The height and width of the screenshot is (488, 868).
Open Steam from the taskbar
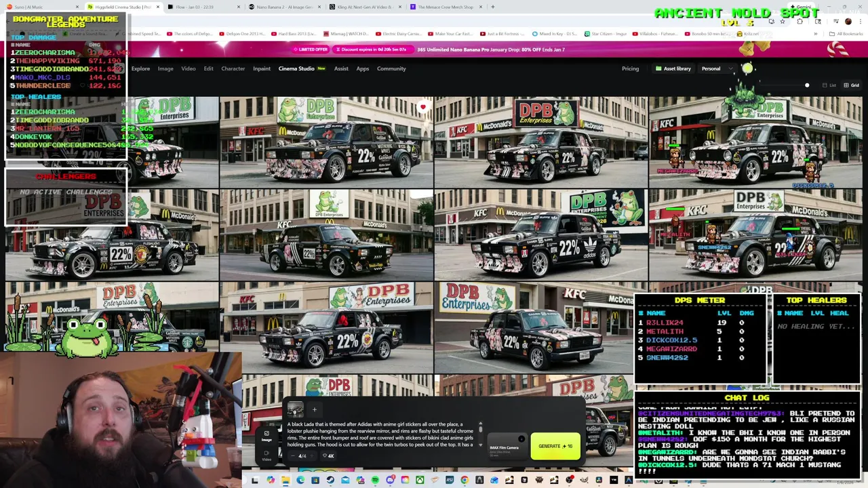click(x=330, y=480)
